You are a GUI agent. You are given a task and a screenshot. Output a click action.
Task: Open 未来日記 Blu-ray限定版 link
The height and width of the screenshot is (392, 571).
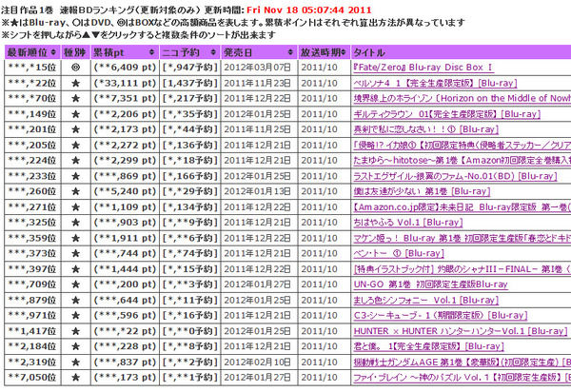click(463, 207)
